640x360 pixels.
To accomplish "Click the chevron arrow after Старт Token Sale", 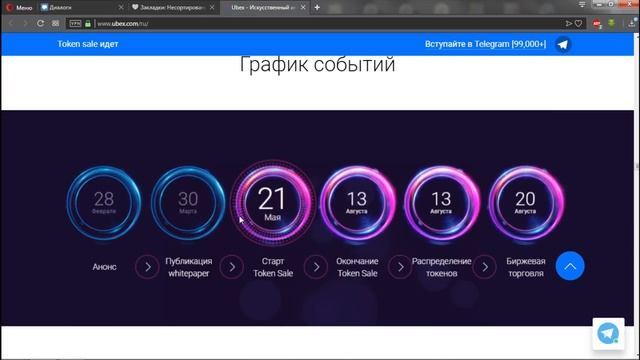I will [x=316, y=267].
